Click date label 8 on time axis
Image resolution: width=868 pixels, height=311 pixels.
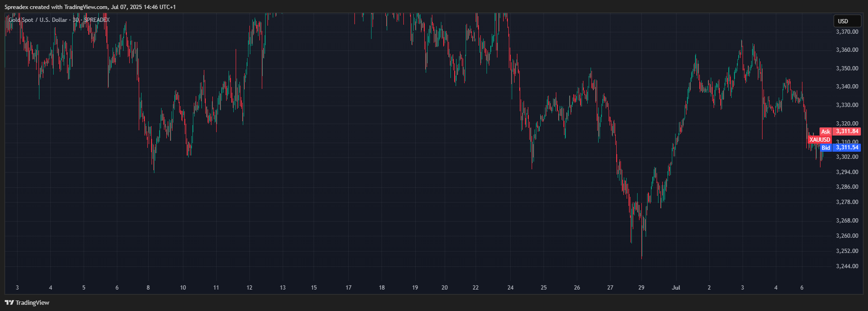pyautogui.click(x=148, y=288)
